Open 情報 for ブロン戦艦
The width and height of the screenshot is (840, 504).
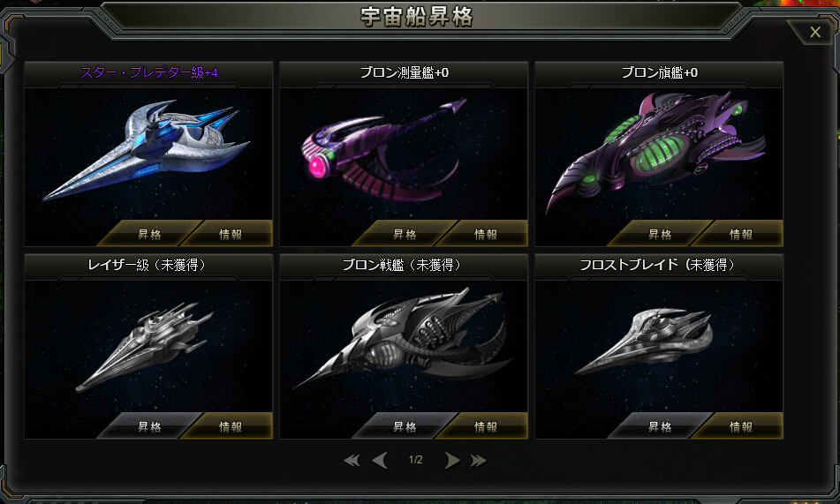485,426
